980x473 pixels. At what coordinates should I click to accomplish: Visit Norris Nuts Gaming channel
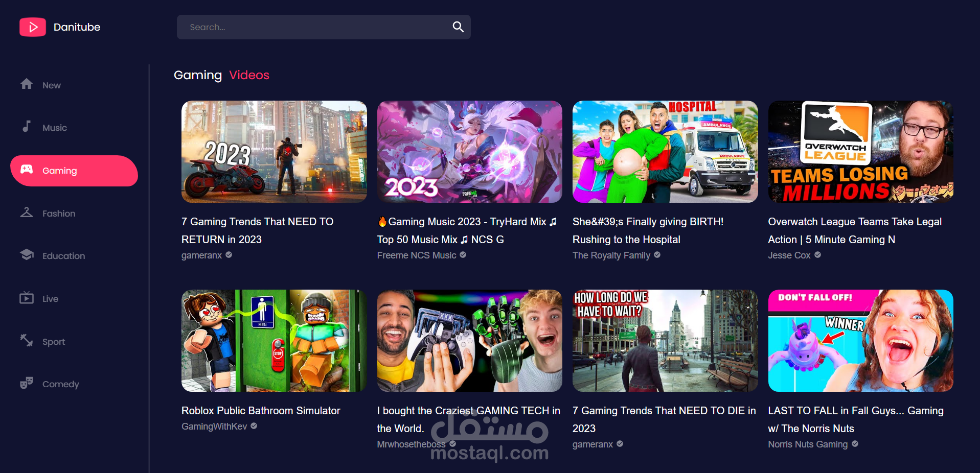pyautogui.click(x=808, y=444)
